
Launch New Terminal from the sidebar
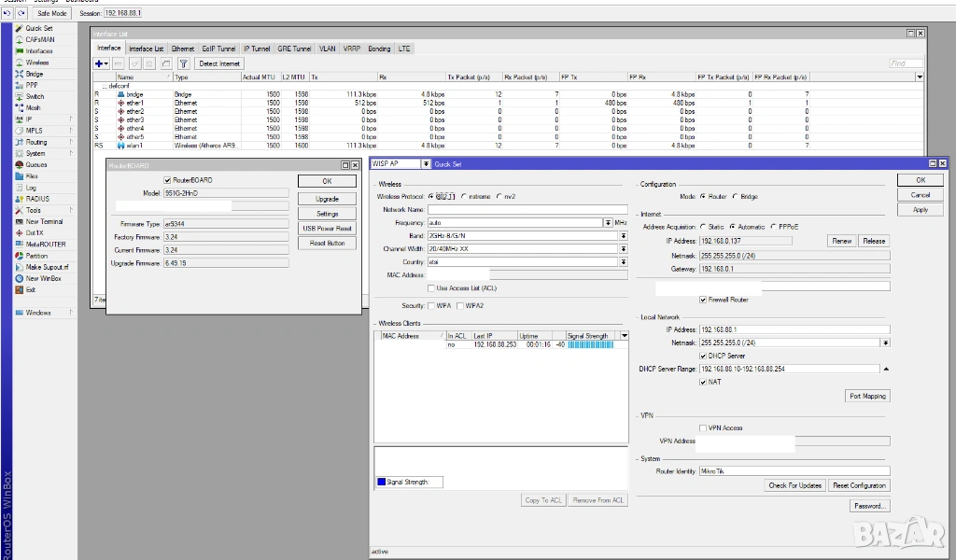coord(44,221)
